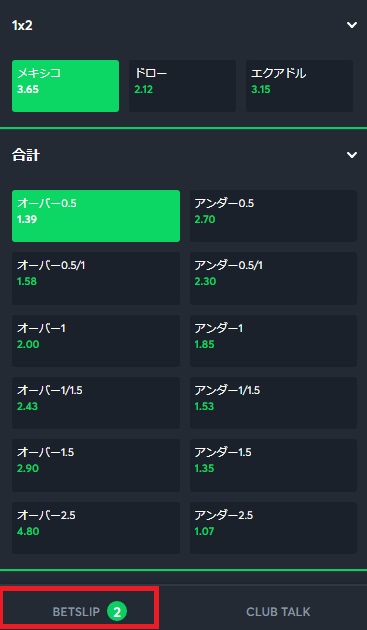Deselect the メキシコ 3.65 bet
Screen dimensions: 367x630
66,86
